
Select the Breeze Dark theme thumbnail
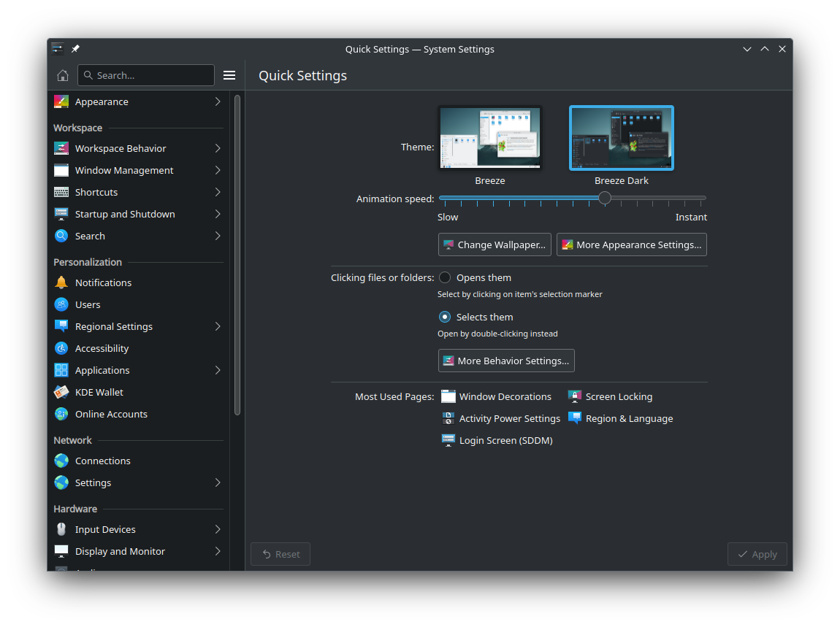[621, 137]
